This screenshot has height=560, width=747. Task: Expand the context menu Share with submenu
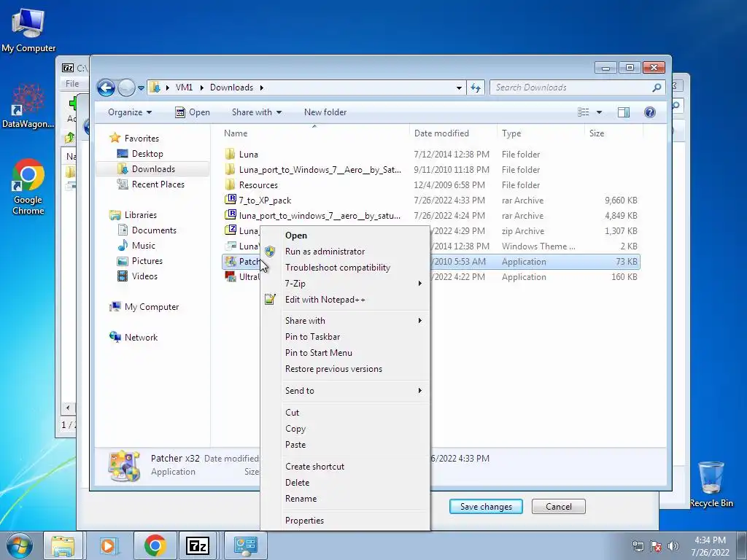(x=345, y=321)
